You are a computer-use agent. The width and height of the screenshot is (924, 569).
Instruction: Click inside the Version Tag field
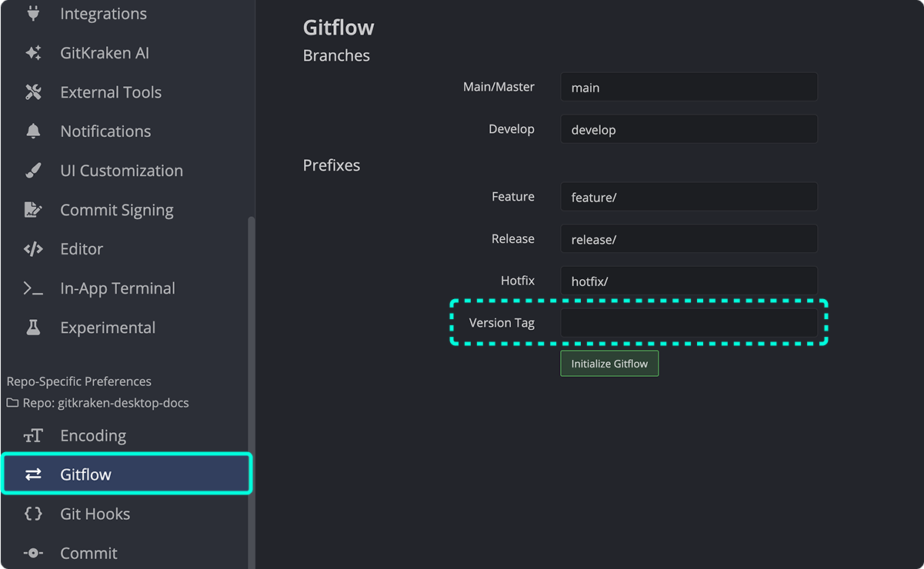click(689, 322)
